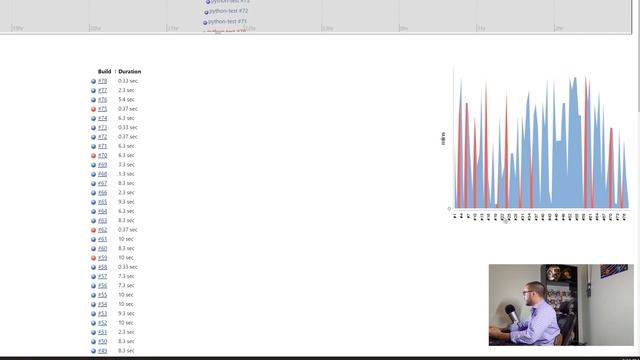Click the blue status ball for build #67

tap(93, 184)
